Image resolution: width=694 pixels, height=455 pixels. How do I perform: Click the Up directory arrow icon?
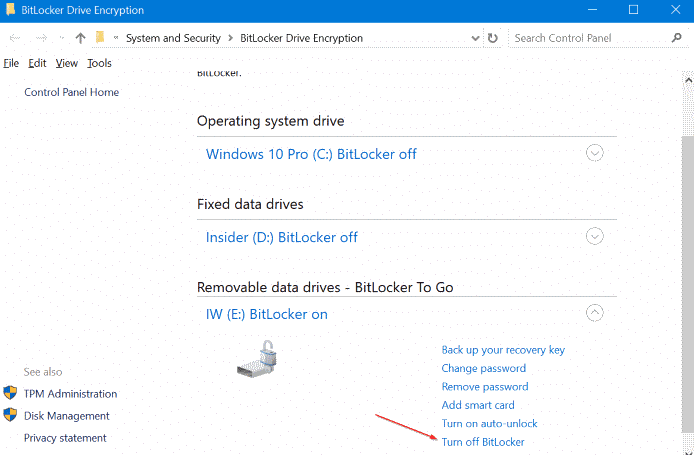[x=80, y=38]
